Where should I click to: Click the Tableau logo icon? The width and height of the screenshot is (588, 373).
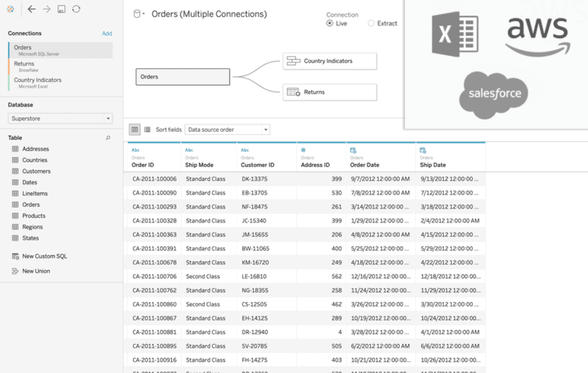point(10,9)
